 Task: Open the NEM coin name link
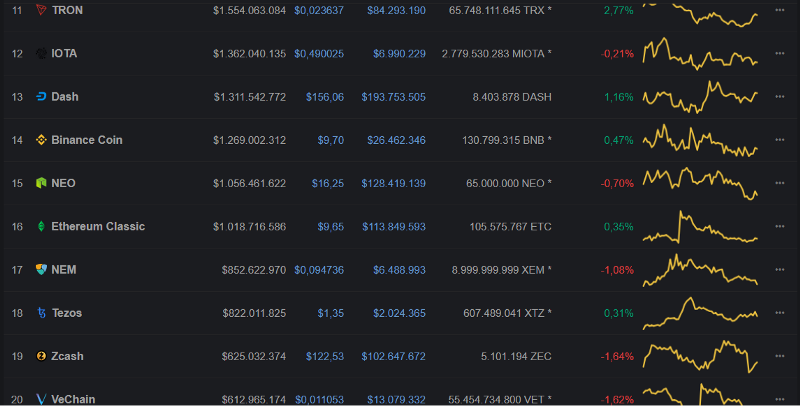pyautogui.click(x=64, y=269)
